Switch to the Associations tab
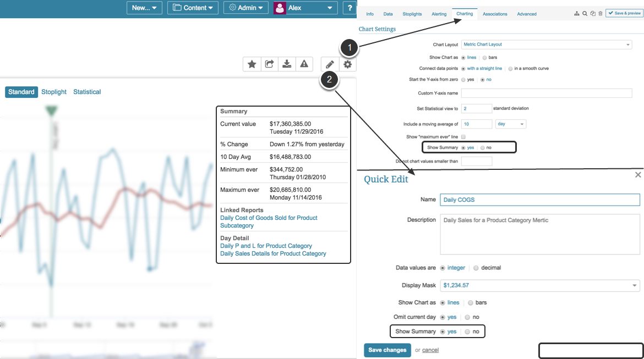This screenshot has width=644, height=359. (x=495, y=14)
